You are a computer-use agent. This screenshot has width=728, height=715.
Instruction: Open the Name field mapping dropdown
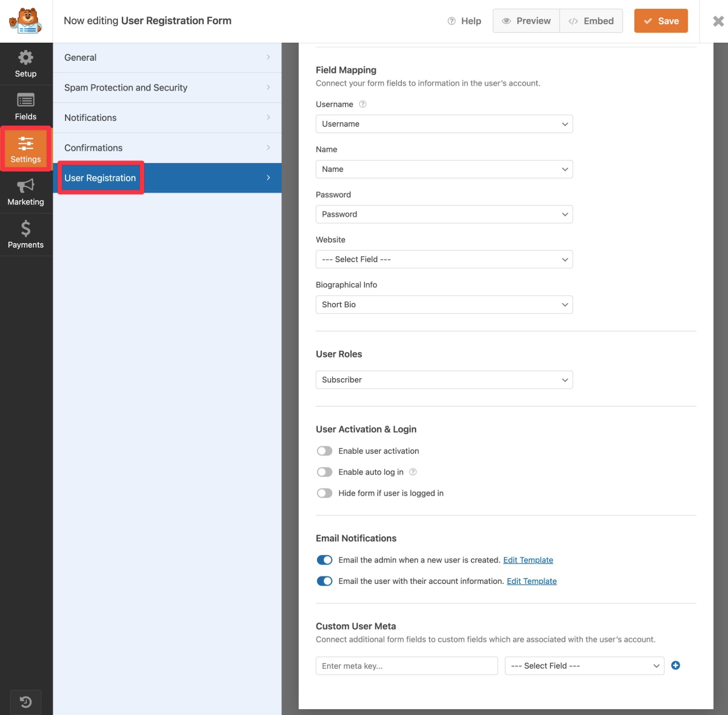(444, 169)
